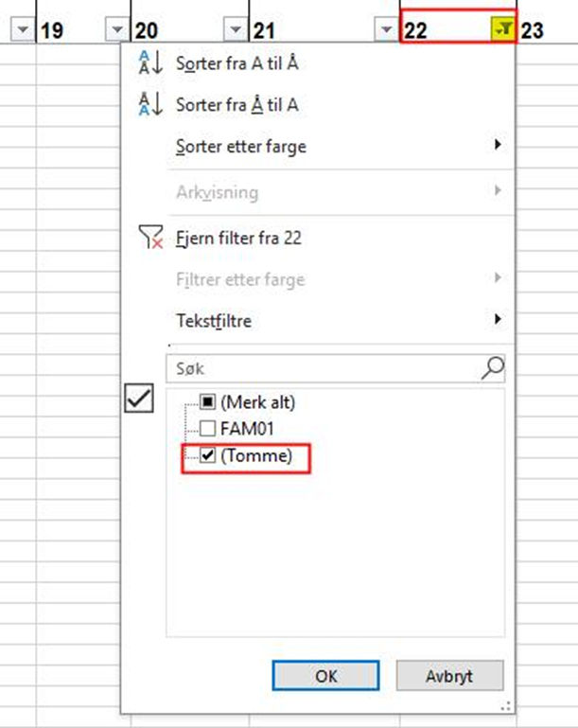
Task: Click the clear filter funnel icon
Action: [150, 239]
